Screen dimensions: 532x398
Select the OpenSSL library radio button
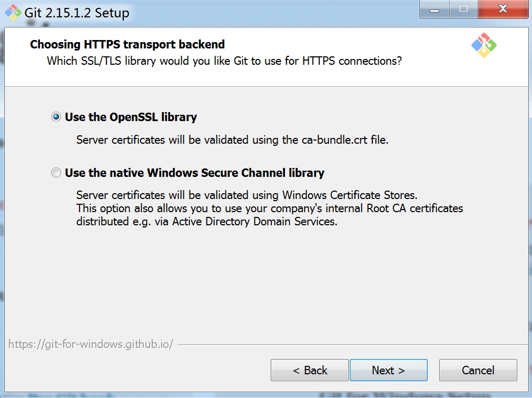click(56, 117)
